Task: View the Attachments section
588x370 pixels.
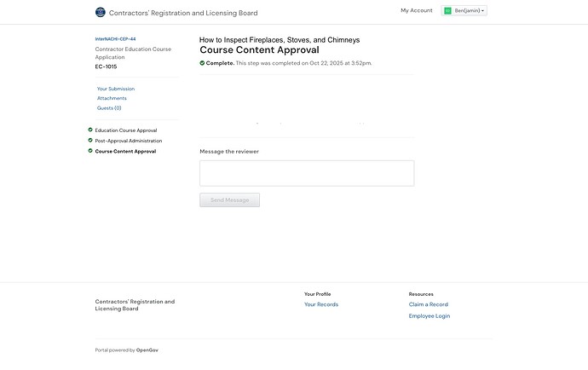Action: coord(112,98)
